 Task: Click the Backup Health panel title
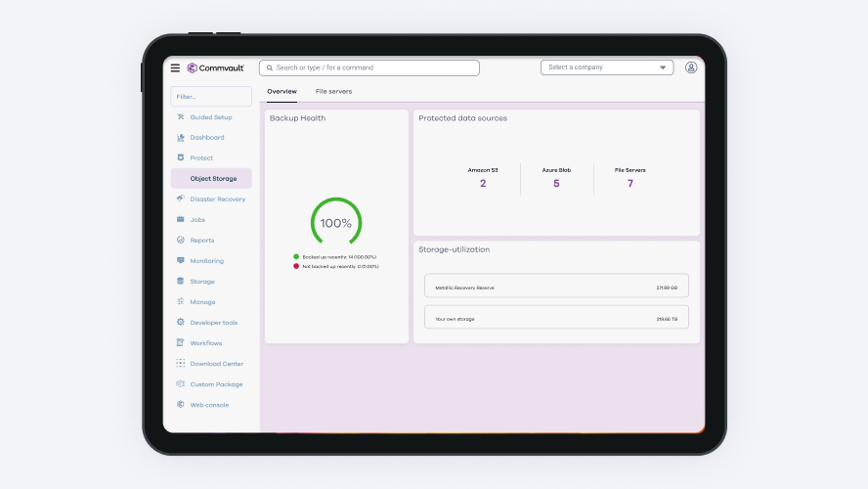pyautogui.click(x=297, y=118)
